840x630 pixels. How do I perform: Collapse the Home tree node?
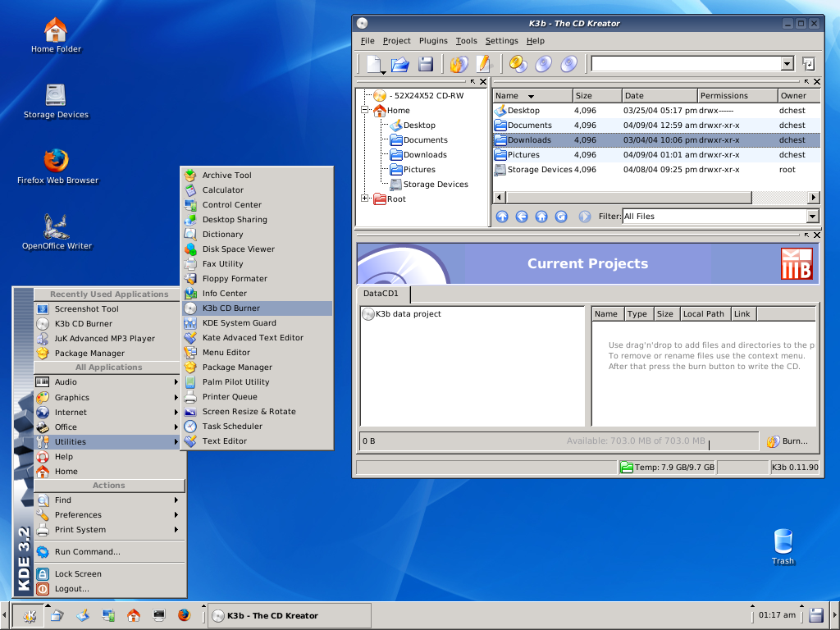pyautogui.click(x=365, y=110)
